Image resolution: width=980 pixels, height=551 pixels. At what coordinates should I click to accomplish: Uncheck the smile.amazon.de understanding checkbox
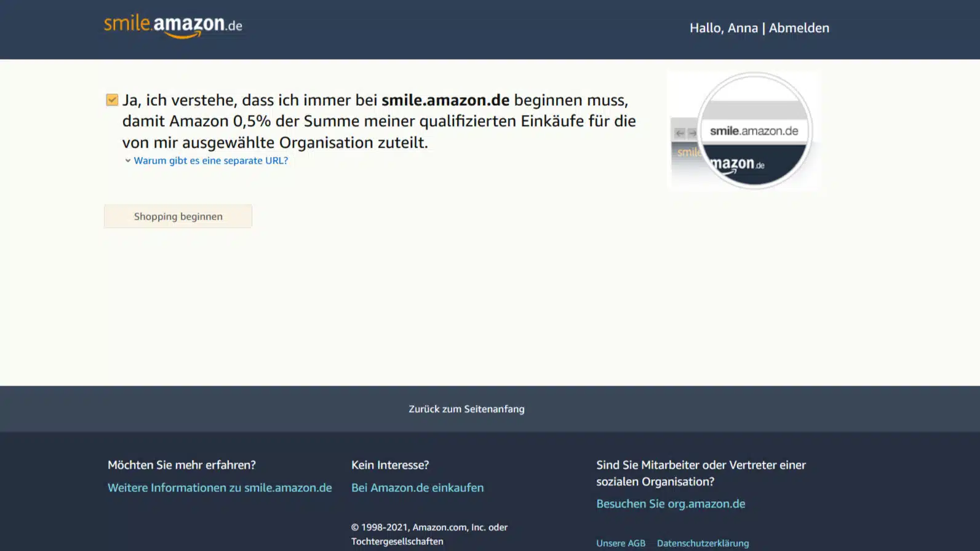[112, 100]
